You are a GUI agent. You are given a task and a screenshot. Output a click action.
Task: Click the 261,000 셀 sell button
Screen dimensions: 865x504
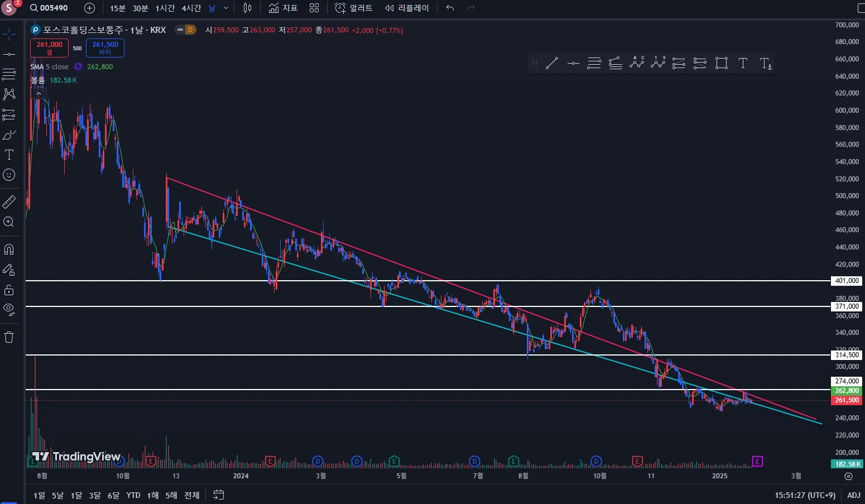pos(50,48)
